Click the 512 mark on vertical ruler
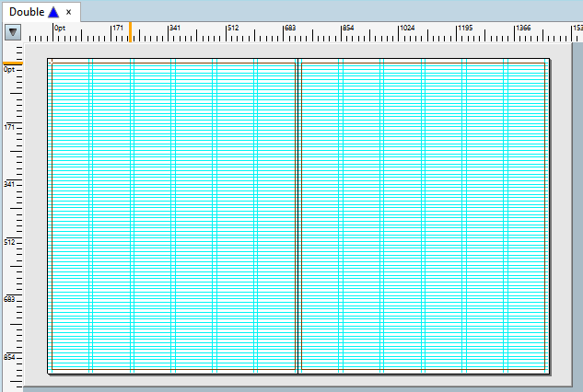583x392 pixels. tap(9, 242)
